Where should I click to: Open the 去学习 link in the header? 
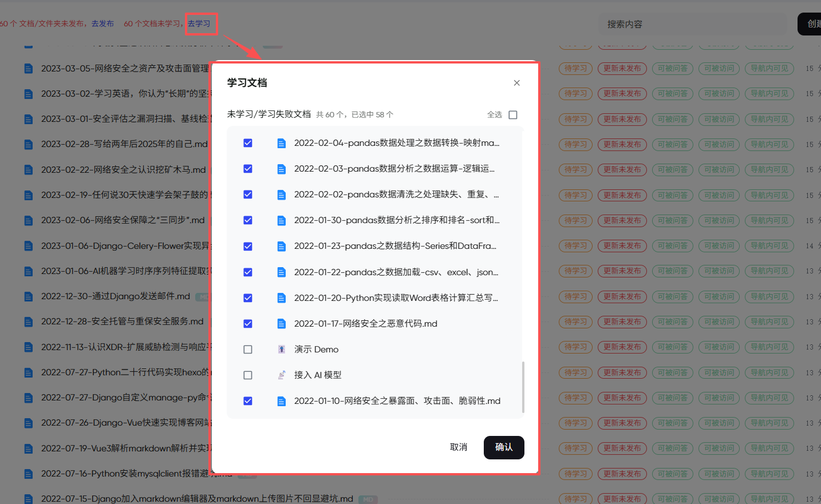(x=202, y=24)
